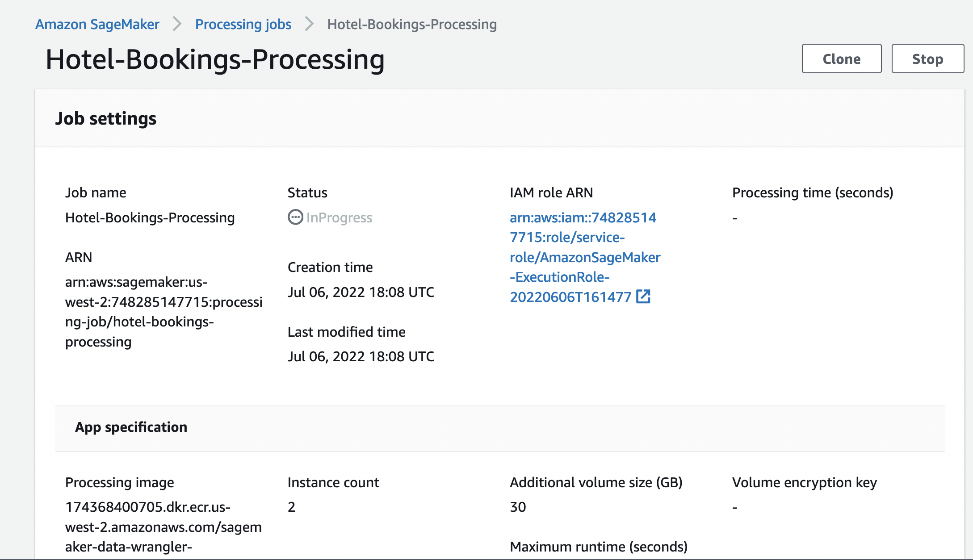Stop the processing job
Image resolution: width=973 pixels, height=560 pixels.
point(927,59)
